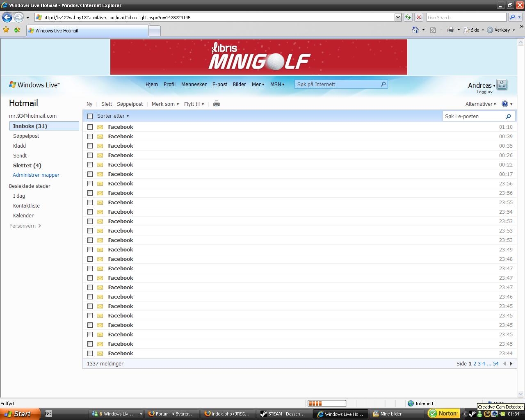Click the Favorites star icon
The height and width of the screenshot is (420, 525).
click(x=6, y=30)
